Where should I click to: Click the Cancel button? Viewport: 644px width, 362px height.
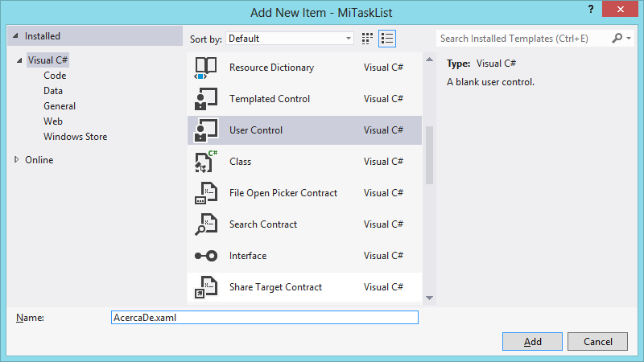[x=597, y=341]
